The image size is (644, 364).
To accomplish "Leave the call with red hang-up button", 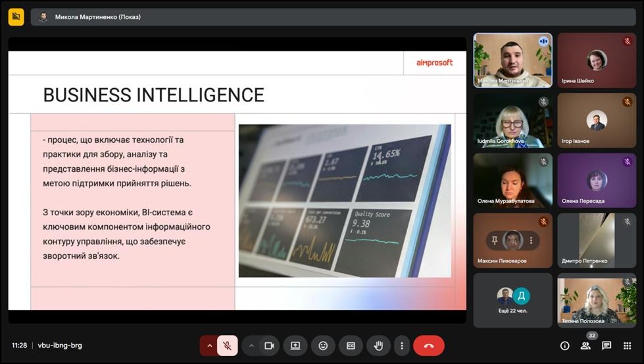I will [x=429, y=346].
